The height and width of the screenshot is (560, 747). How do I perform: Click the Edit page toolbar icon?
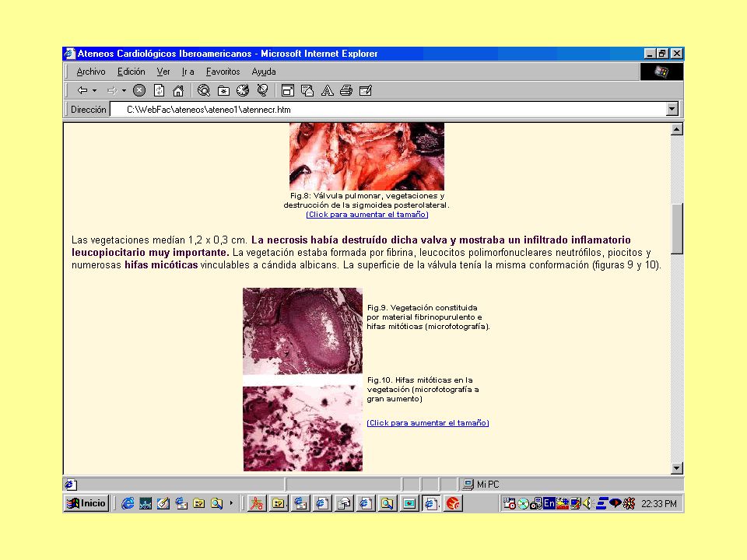coord(366,90)
